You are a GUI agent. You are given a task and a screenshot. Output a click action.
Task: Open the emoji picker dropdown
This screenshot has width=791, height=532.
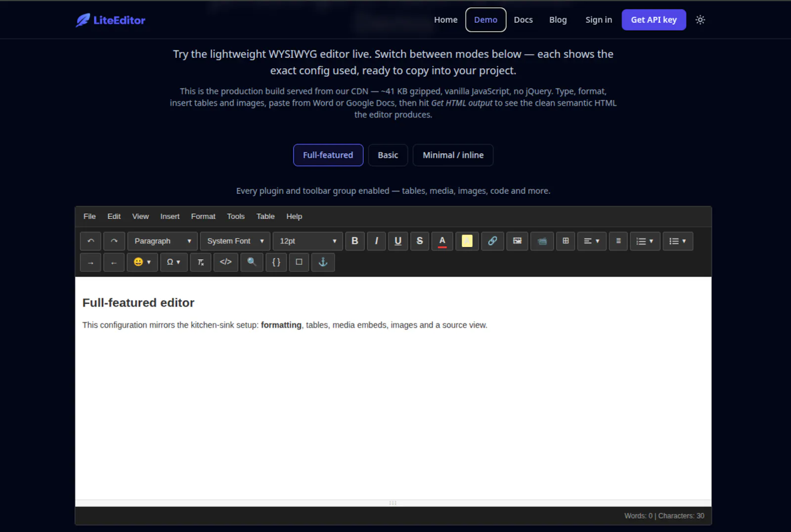pos(142,263)
